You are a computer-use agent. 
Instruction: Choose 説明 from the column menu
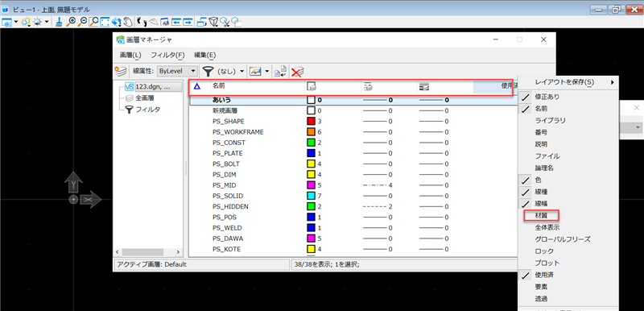(x=540, y=144)
